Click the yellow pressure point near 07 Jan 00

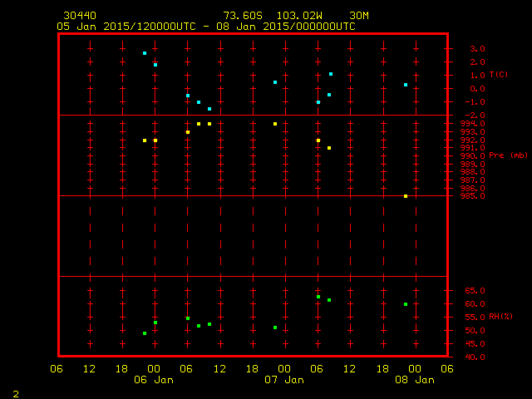pyautogui.click(x=275, y=124)
